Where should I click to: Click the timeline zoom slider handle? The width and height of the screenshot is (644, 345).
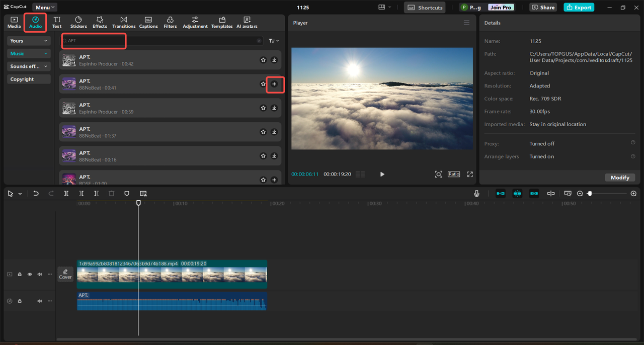tap(590, 194)
